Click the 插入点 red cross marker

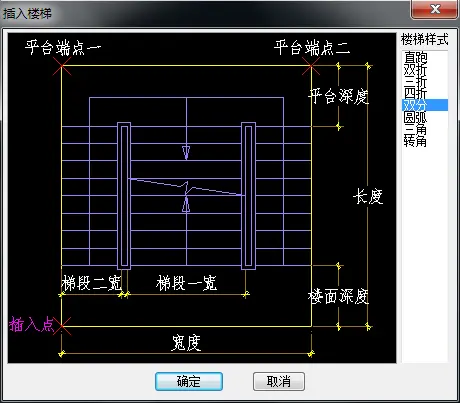[x=62, y=326]
